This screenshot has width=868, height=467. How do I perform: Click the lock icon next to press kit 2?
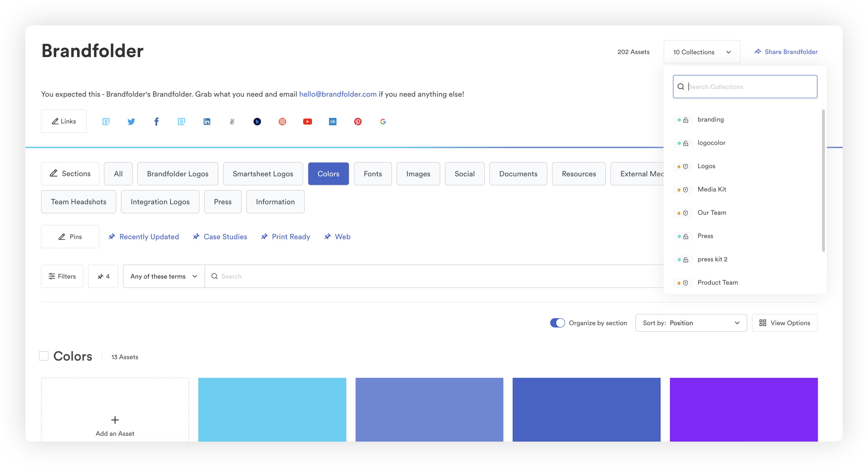[x=686, y=260]
